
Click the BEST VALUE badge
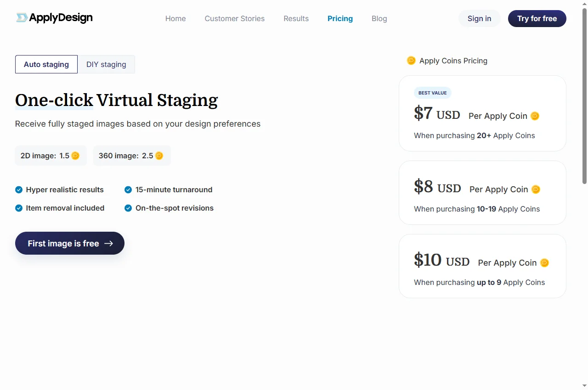tap(433, 93)
